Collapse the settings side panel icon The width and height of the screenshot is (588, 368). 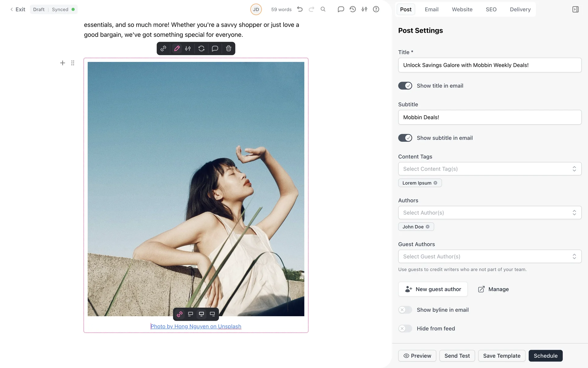(575, 10)
